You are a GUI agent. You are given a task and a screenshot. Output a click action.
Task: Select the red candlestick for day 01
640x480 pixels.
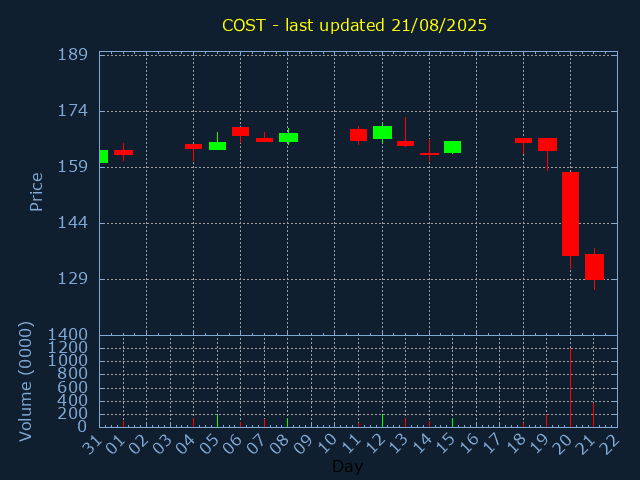tap(123, 152)
